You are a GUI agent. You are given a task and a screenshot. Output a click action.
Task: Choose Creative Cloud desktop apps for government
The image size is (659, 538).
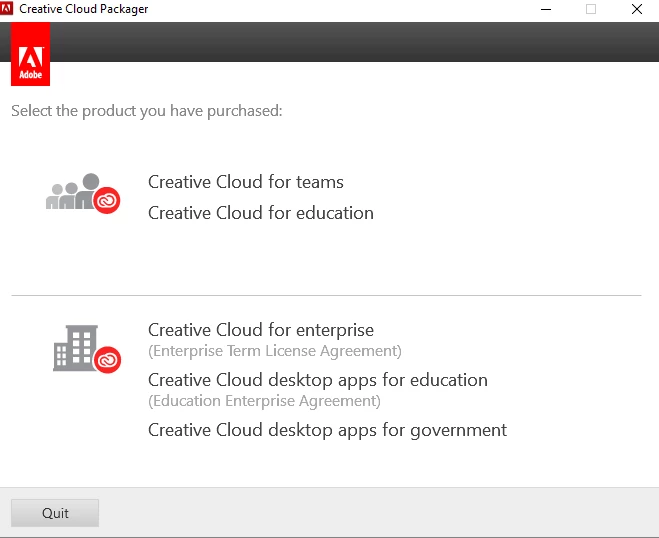tap(327, 430)
